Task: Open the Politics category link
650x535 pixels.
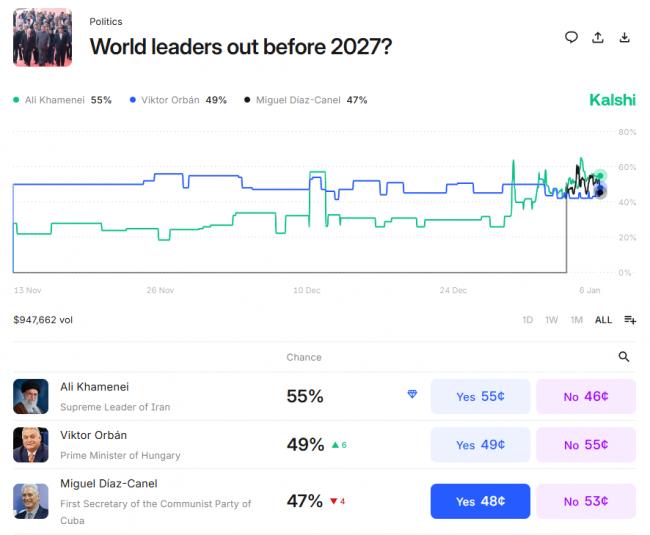Action: pyautogui.click(x=106, y=21)
